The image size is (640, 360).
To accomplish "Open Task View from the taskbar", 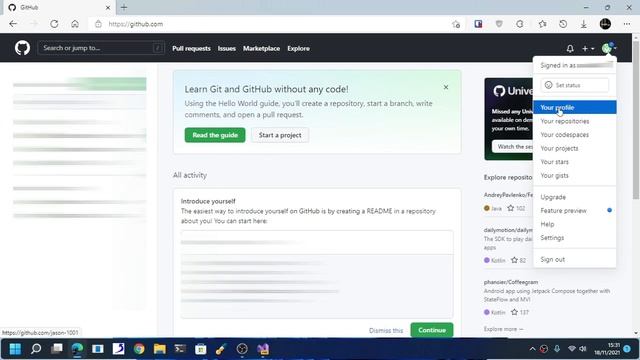I will (x=57, y=349).
